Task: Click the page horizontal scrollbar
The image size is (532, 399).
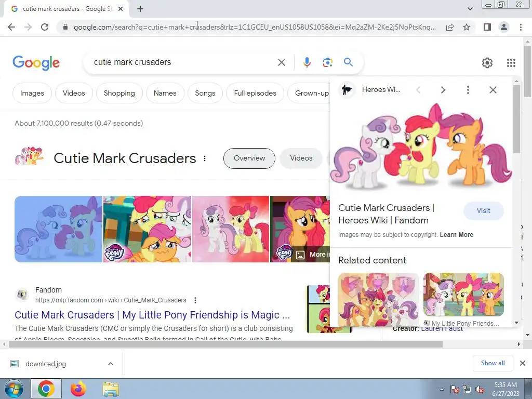Action: point(225,344)
